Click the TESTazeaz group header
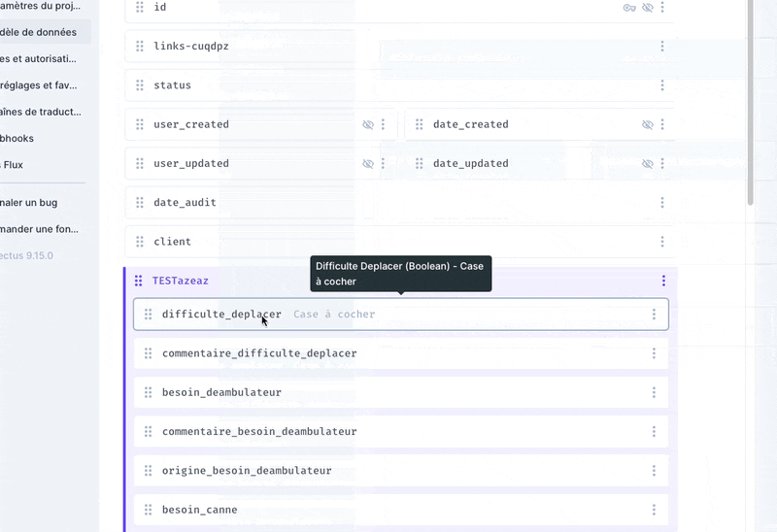Screen dimensions: 777x532 401,281
